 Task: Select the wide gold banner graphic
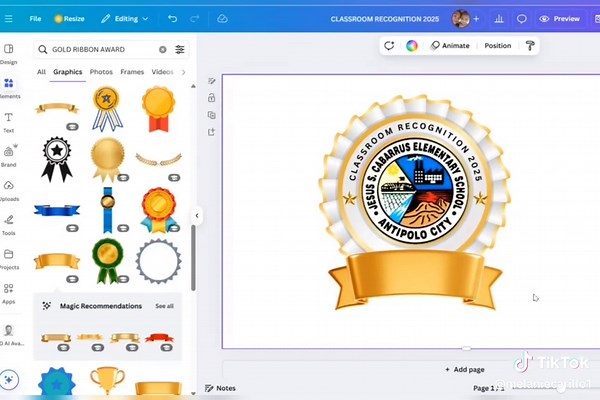pos(57,261)
